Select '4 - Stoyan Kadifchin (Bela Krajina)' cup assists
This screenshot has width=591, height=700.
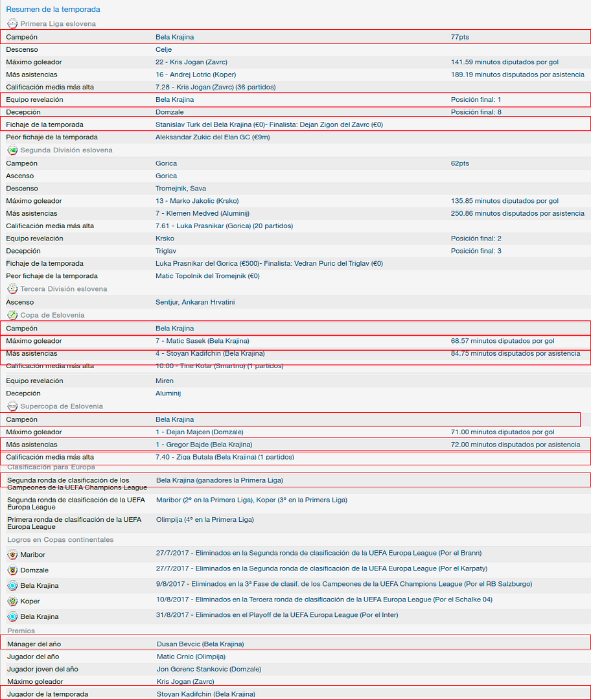pyautogui.click(x=210, y=353)
